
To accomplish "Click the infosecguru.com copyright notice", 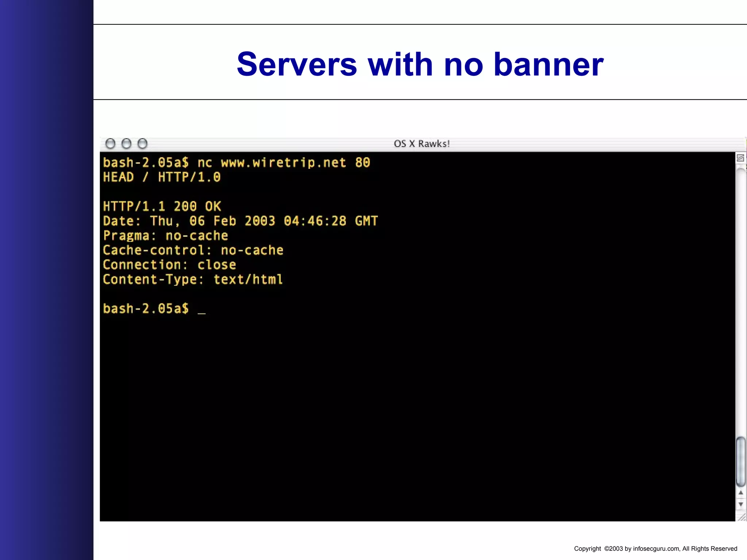I will coord(655,548).
